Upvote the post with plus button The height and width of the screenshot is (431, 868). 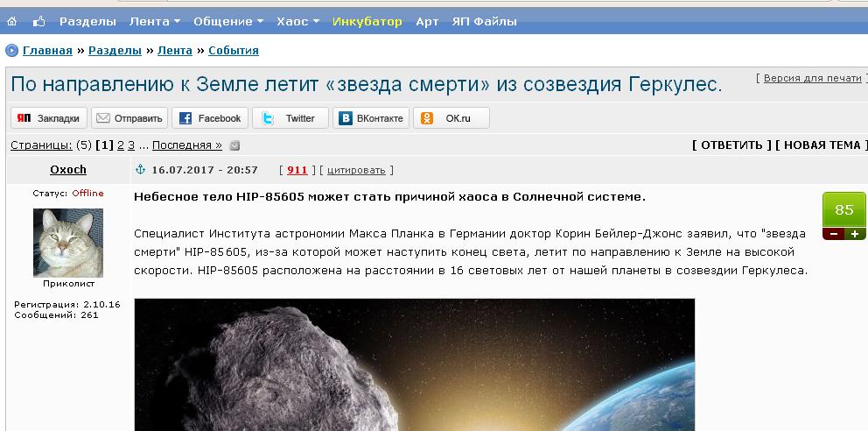855,234
